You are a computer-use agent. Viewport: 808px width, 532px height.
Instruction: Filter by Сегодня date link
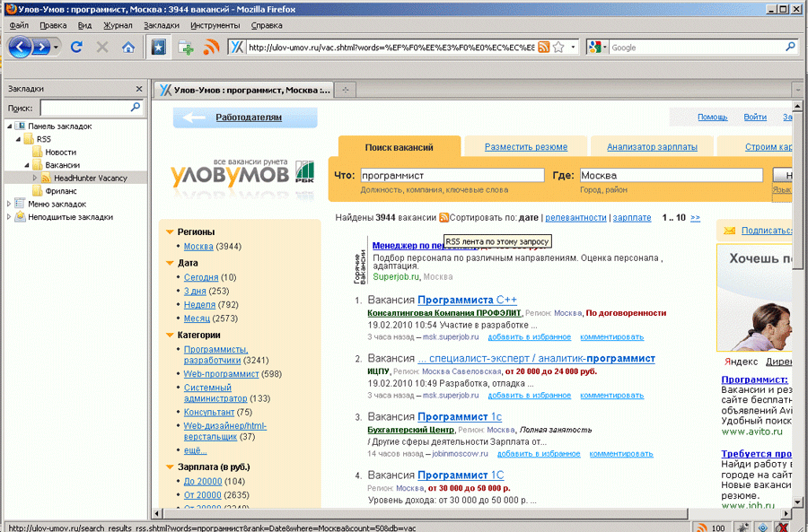pyautogui.click(x=201, y=277)
